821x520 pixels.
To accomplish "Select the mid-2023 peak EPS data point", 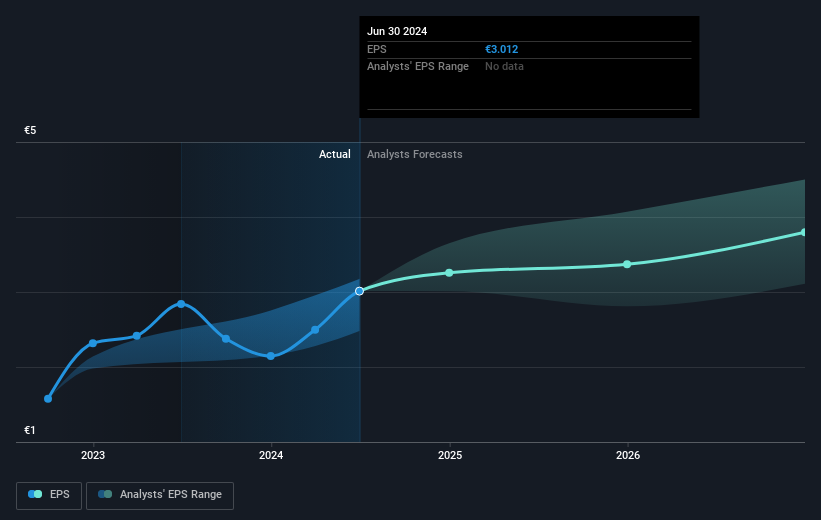I will tap(181, 304).
